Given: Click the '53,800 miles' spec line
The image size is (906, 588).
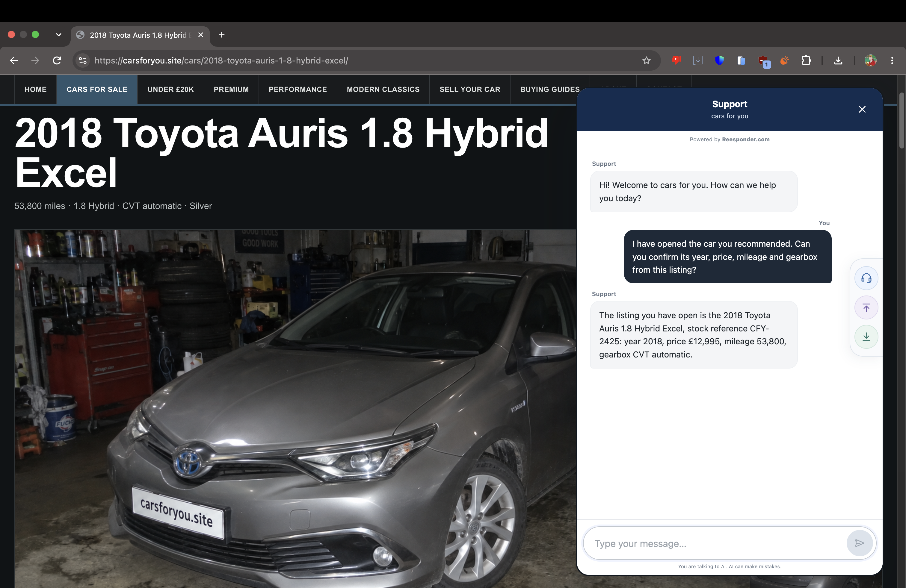Looking at the screenshot, I should tap(113, 206).
